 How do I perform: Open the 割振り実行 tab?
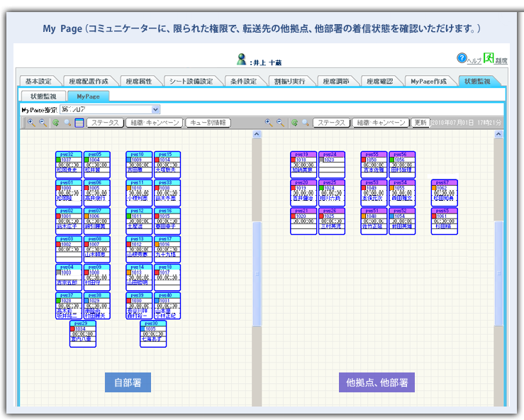289,82
